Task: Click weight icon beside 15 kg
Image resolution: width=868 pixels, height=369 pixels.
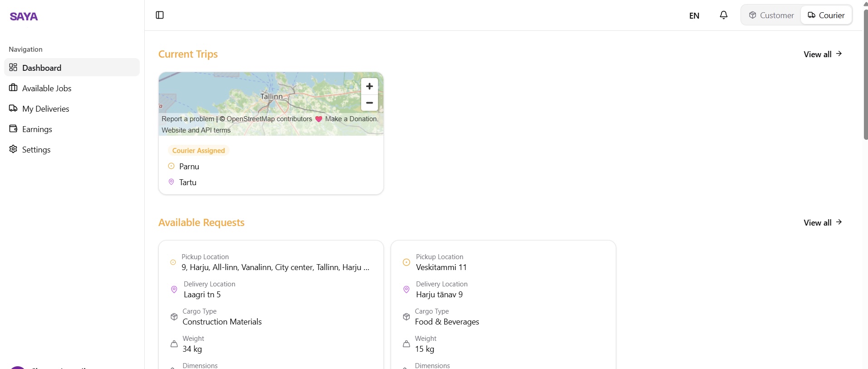Action: click(406, 344)
